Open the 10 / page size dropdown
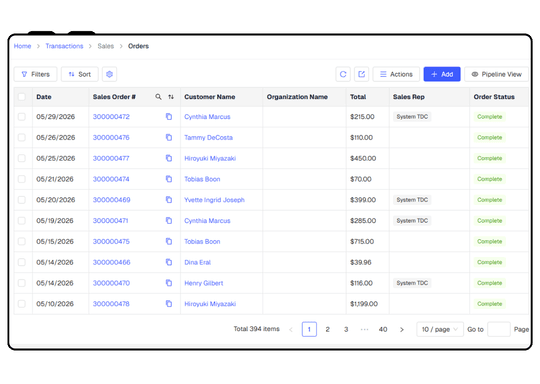This screenshot has height=384, width=540. pos(440,329)
